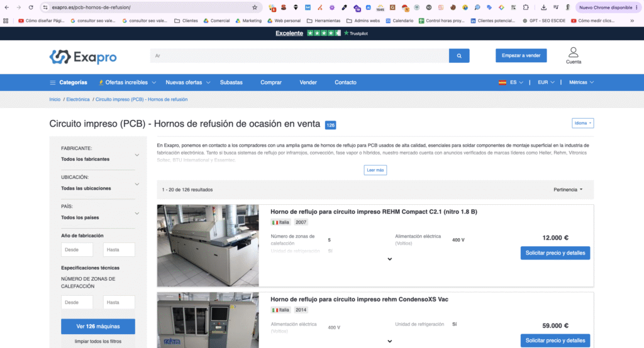
Task: Click the purple gear extension icon
Action: pos(332,8)
